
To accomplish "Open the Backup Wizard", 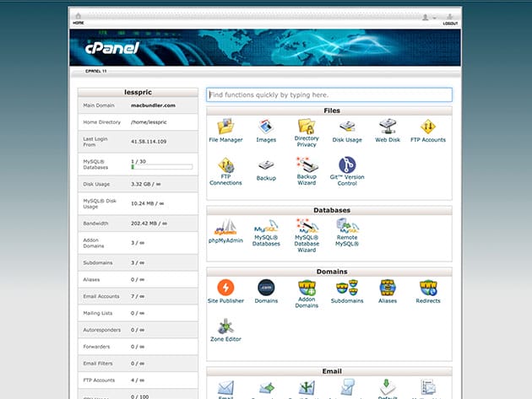I will 307,166.
